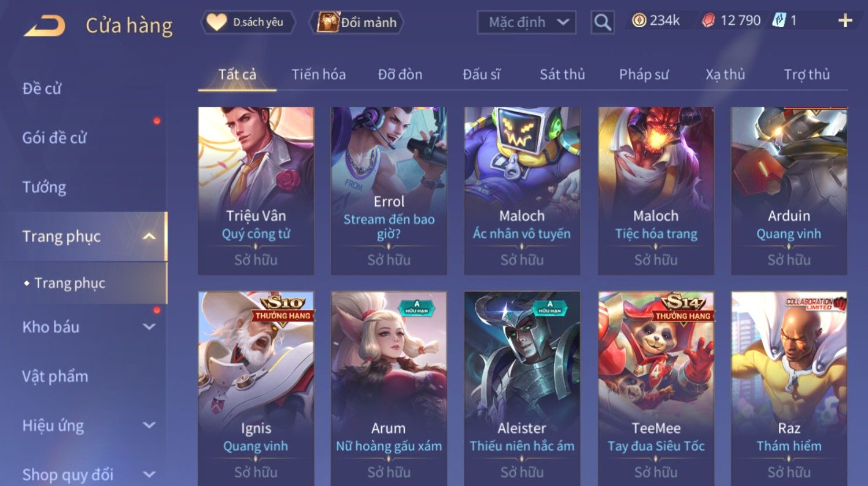Switch to the Tiến hóa tab
This screenshot has height=486, width=868.
pos(319,75)
